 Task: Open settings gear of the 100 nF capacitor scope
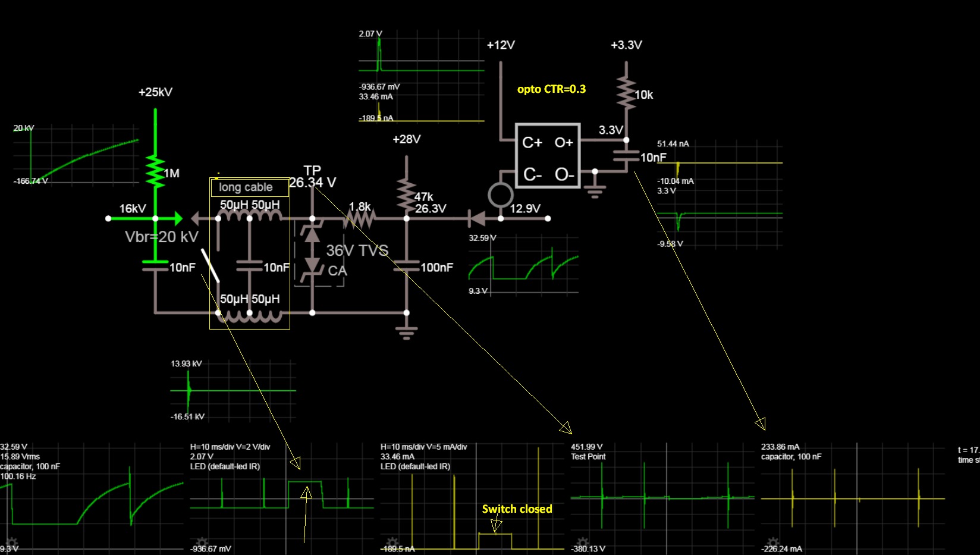coord(11,543)
